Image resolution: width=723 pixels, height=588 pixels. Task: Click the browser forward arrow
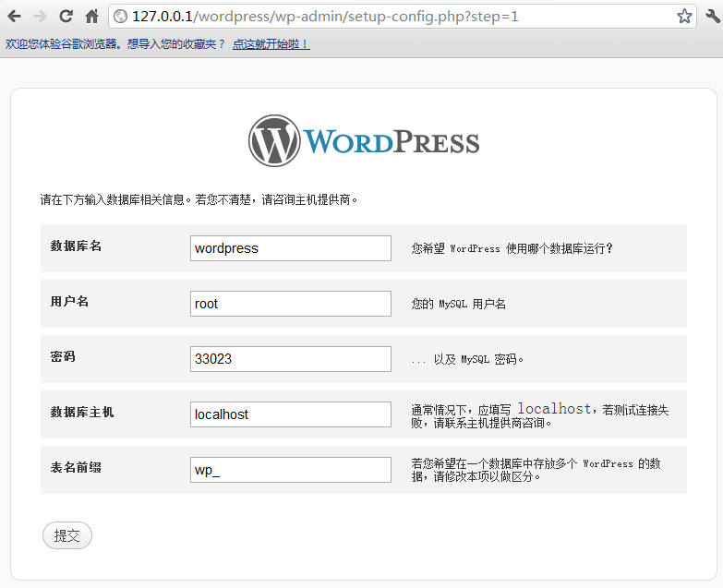(x=41, y=17)
